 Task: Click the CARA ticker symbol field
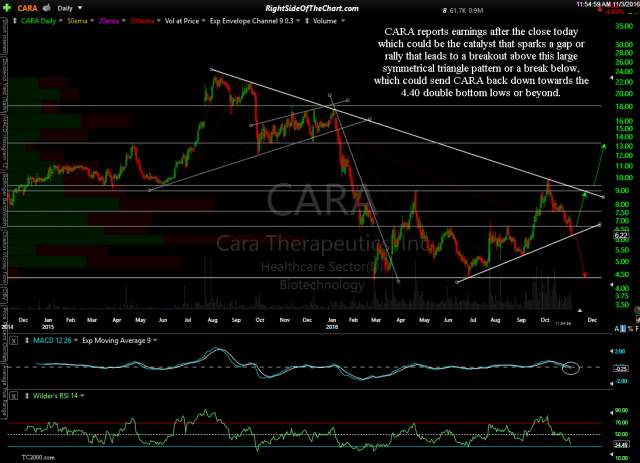point(27,8)
